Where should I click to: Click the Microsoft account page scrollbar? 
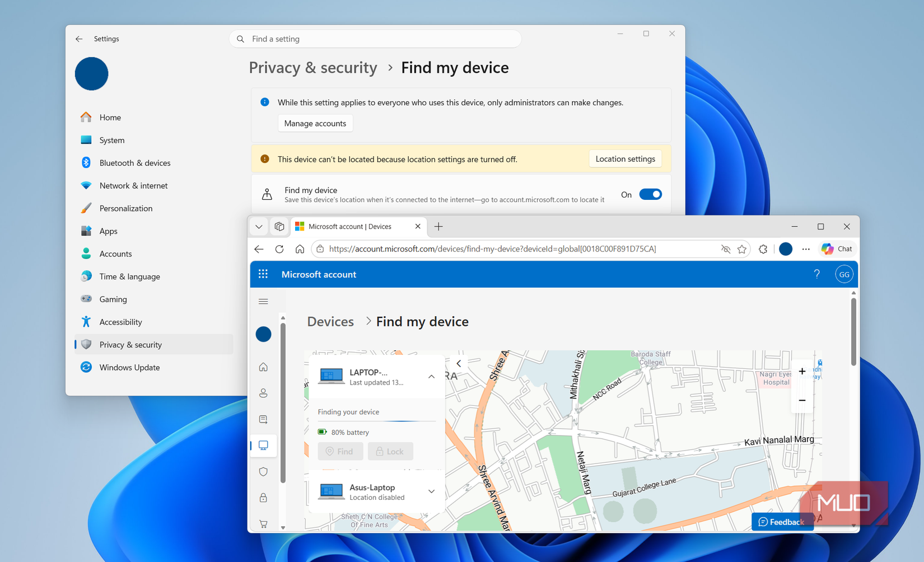click(x=853, y=331)
